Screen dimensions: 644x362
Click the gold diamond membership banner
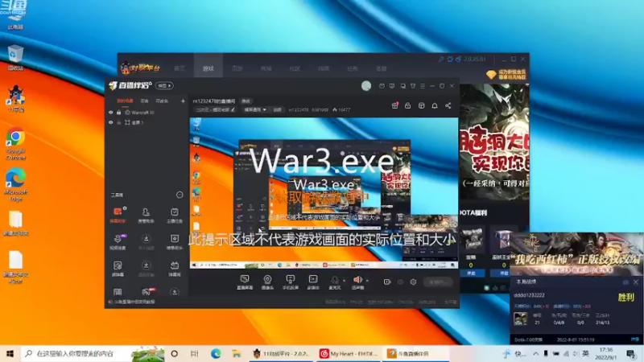coord(506,74)
